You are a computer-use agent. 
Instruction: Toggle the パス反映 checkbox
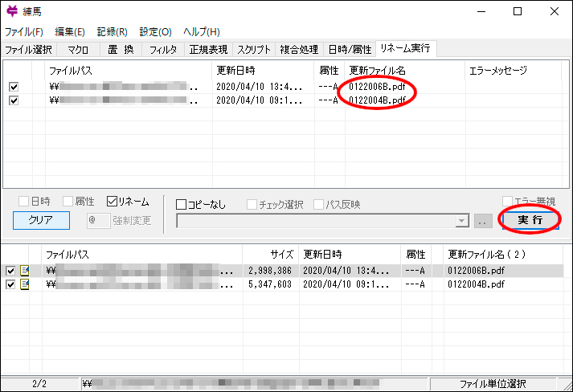click(x=319, y=205)
